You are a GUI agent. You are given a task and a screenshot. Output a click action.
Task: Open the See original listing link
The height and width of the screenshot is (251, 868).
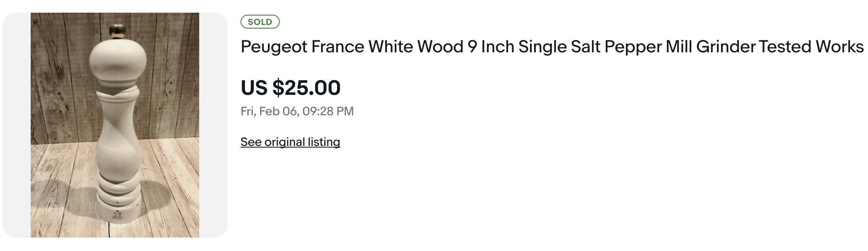pos(290,142)
